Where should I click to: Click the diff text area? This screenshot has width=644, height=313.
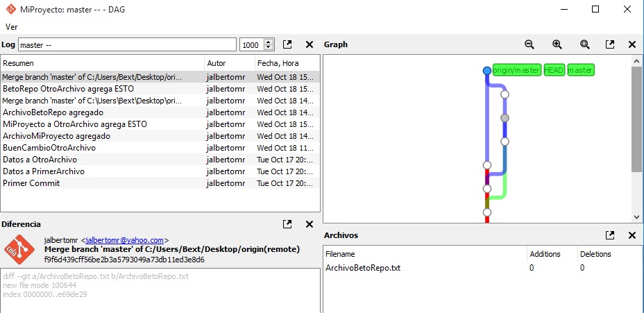pos(160,290)
